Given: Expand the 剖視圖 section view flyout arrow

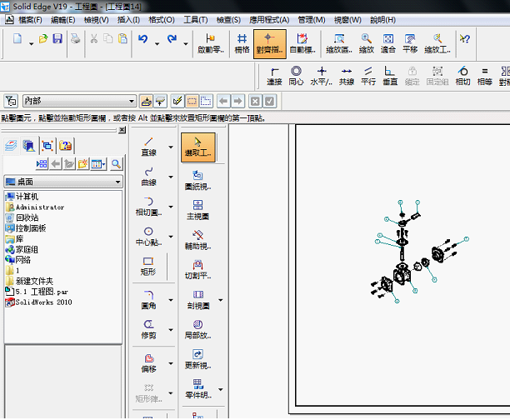Looking at the screenshot, I should point(221,300).
